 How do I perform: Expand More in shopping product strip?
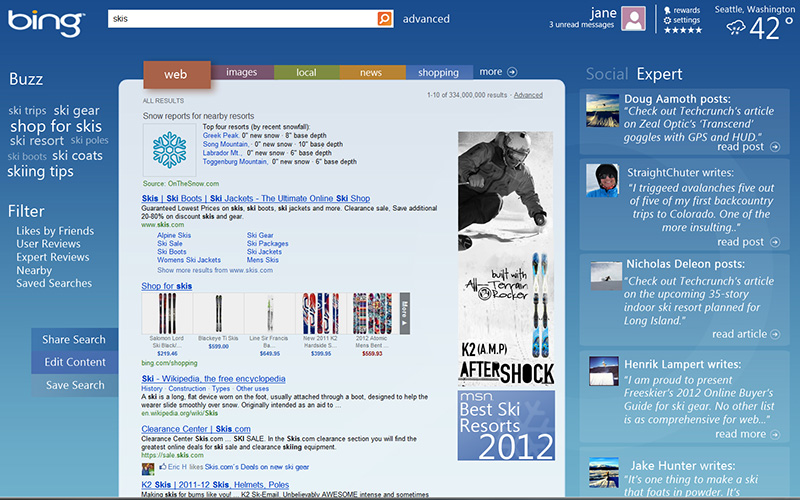[405, 313]
